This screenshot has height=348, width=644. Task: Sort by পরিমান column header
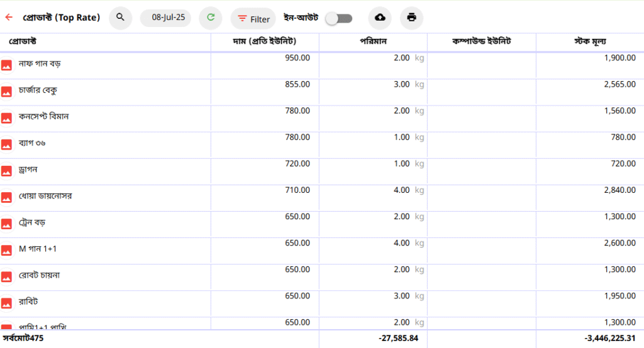pyautogui.click(x=374, y=41)
